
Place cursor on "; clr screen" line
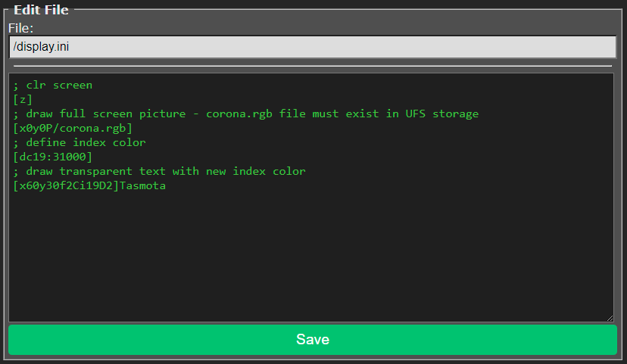pos(53,85)
